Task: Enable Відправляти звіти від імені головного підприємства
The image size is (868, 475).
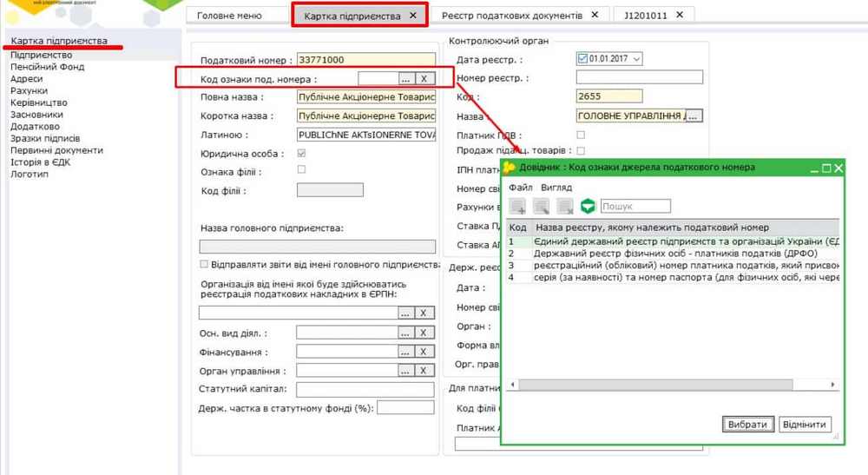Action: tap(204, 264)
